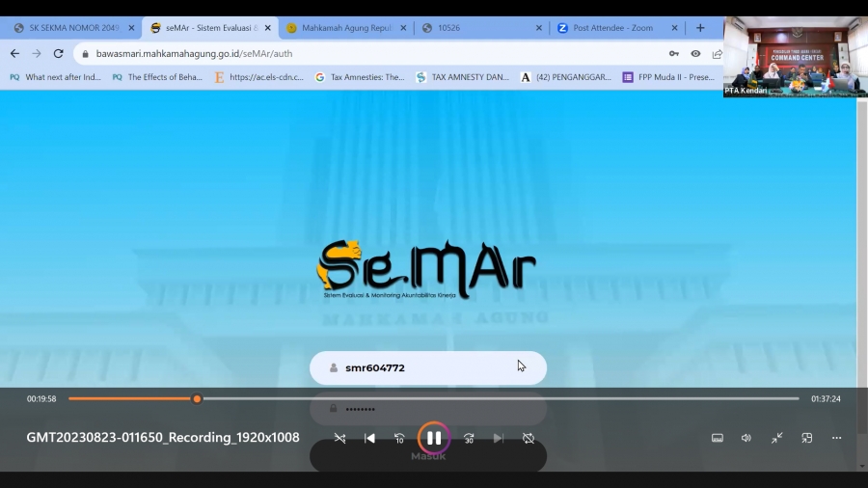The width and height of the screenshot is (868, 488).
Task: Click the elapsed time 00:19:58
Action: pyautogui.click(x=41, y=399)
